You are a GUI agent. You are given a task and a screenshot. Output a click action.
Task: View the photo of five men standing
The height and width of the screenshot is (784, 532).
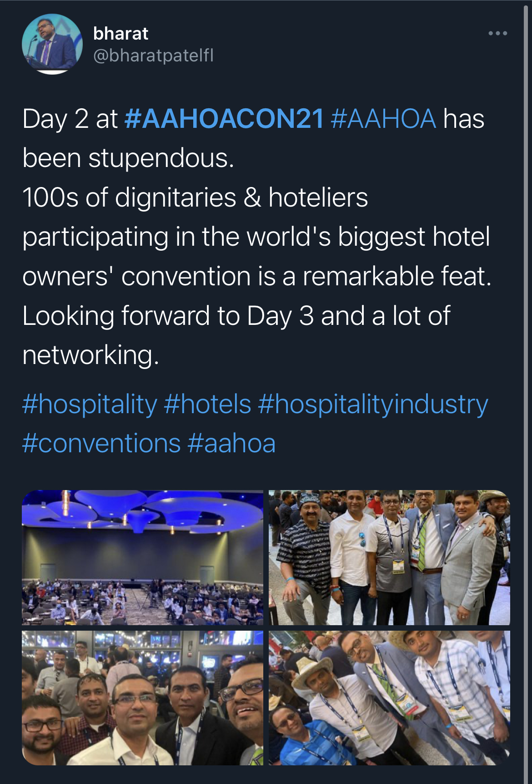click(389, 557)
